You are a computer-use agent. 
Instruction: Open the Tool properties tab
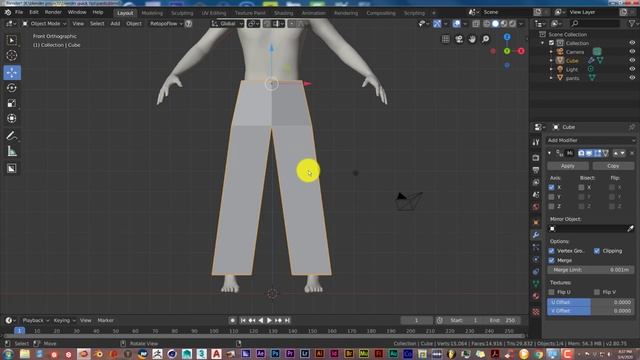coord(536,142)
